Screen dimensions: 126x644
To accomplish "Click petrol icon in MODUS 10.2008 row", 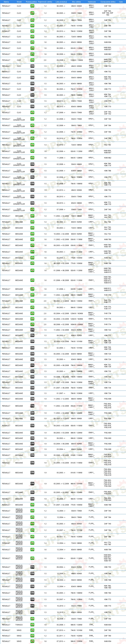I will pos(32,619).
